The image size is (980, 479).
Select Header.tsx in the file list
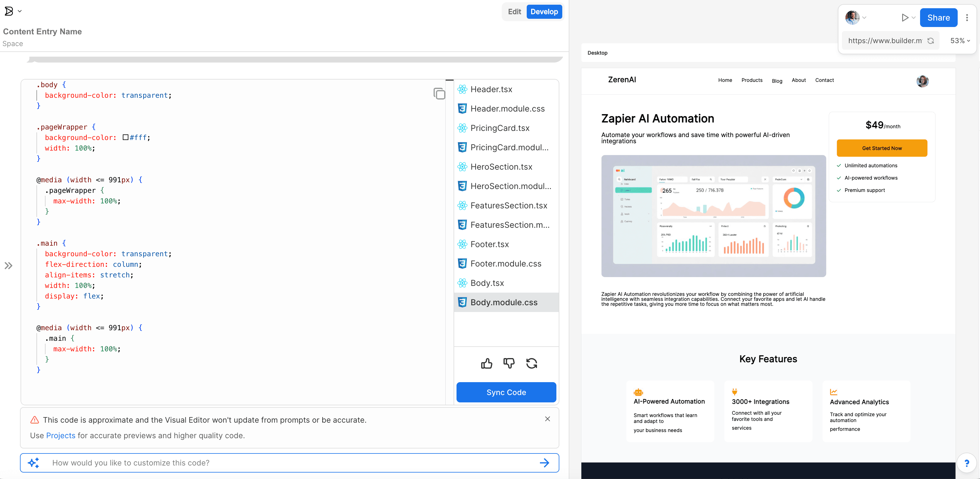[491, 89]
